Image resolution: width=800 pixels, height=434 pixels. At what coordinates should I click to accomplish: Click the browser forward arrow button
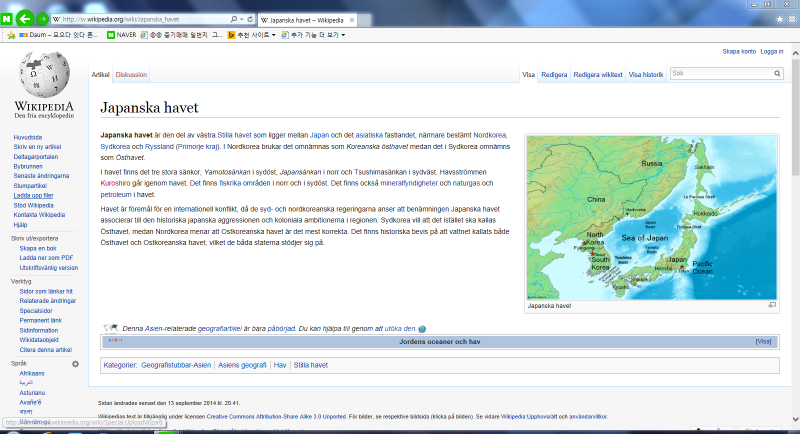[42, 19]
